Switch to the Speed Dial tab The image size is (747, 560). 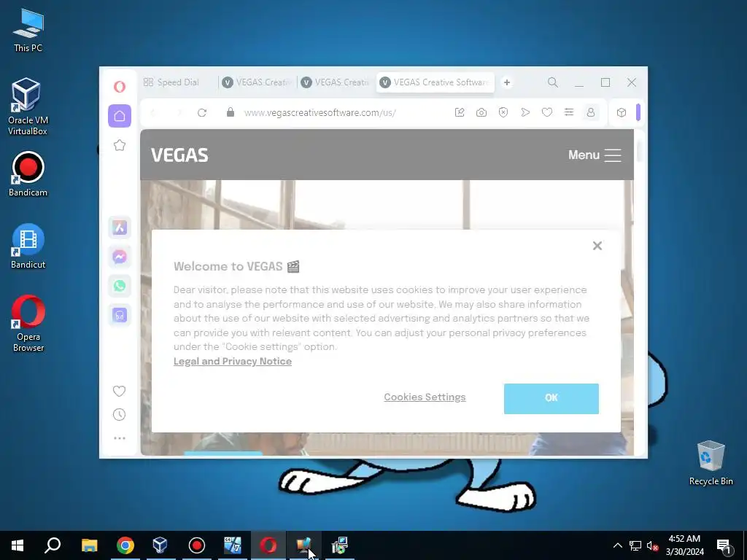click(177, 82)
